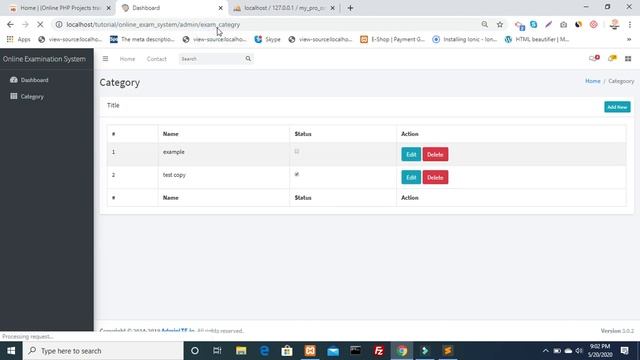Screen dimensions: 640x360
Task: Click the browser address bar
Action: [x=269, y=24]
